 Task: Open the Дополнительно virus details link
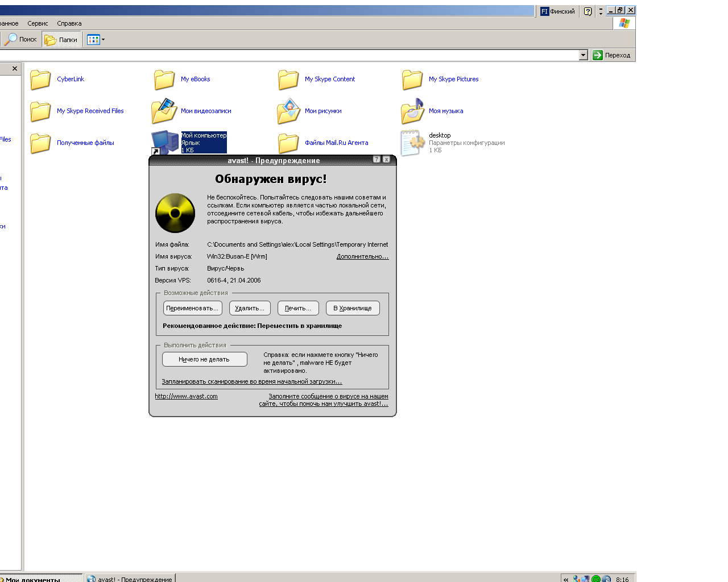(362, 256)
